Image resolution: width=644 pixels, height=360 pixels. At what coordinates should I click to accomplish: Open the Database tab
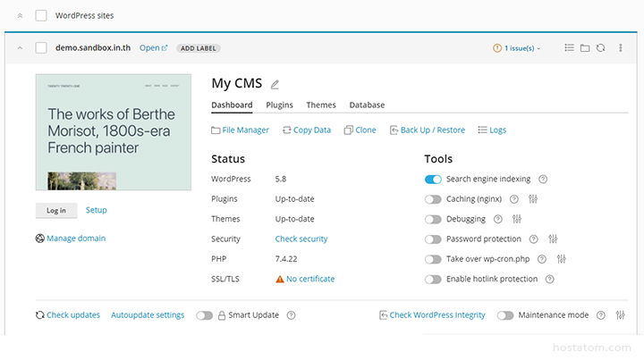[367, 105]
